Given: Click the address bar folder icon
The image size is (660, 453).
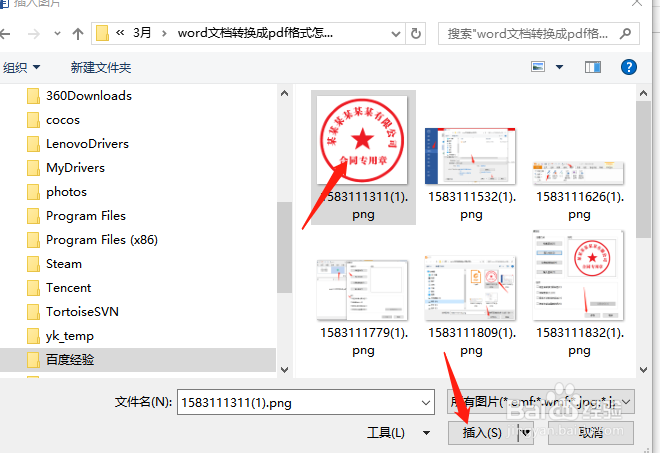Looking at the screenshot, I should [102, 33].
